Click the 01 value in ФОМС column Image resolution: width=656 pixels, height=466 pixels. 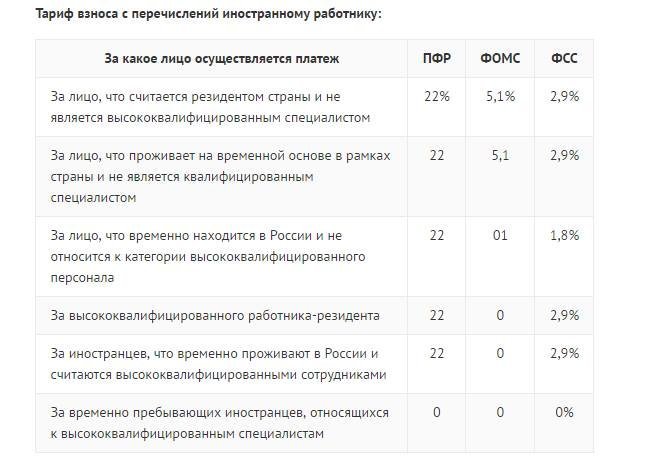(x=500, y=236)
